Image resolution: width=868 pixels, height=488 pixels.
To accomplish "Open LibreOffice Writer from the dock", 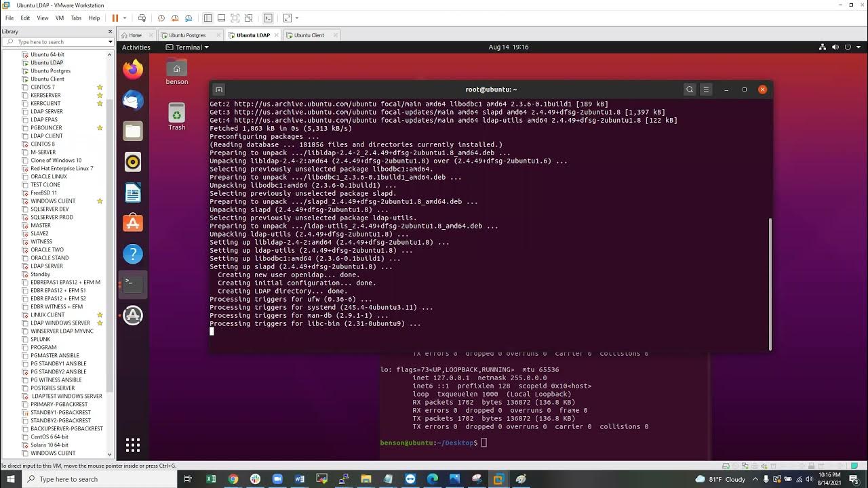I will (133, 192).
